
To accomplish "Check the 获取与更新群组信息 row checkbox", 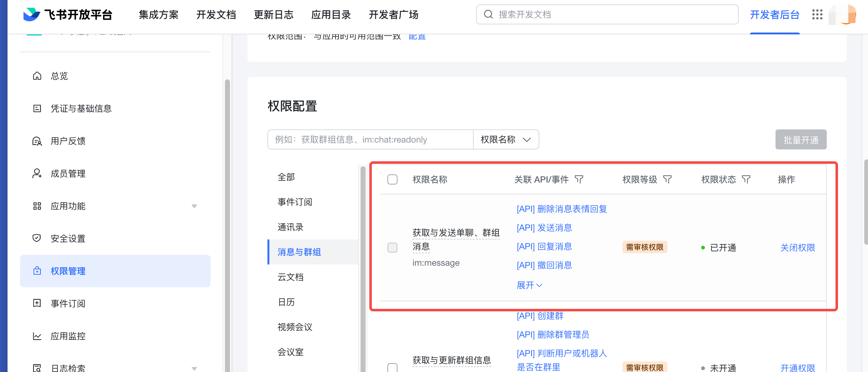I will coord(392,368).
